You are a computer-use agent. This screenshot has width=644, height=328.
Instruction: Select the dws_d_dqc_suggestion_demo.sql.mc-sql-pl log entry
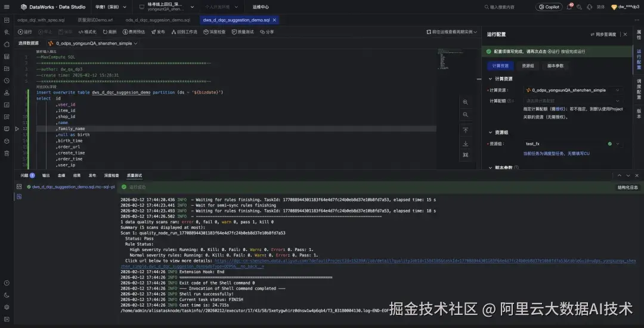[70, 187]
